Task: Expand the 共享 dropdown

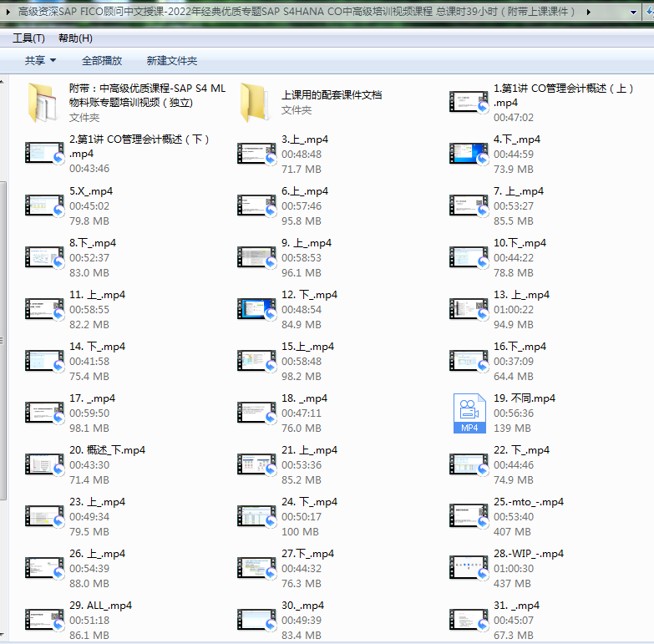Action: pos(40,61)
